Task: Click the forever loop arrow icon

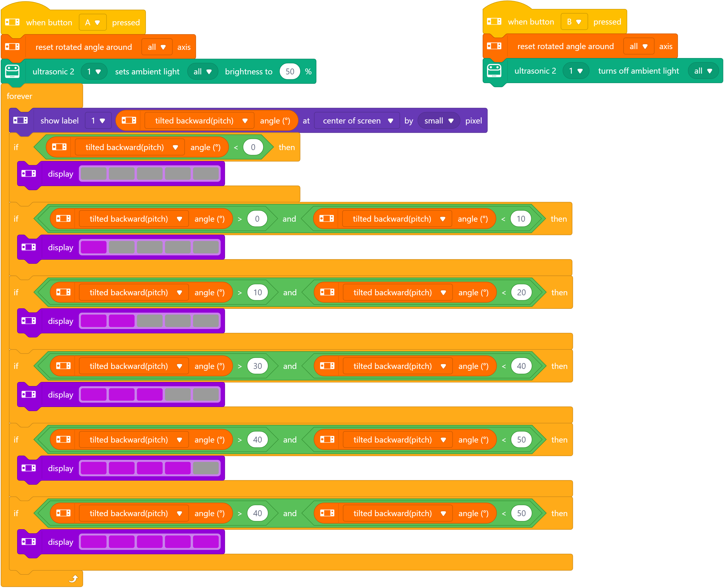Action: 73,579
